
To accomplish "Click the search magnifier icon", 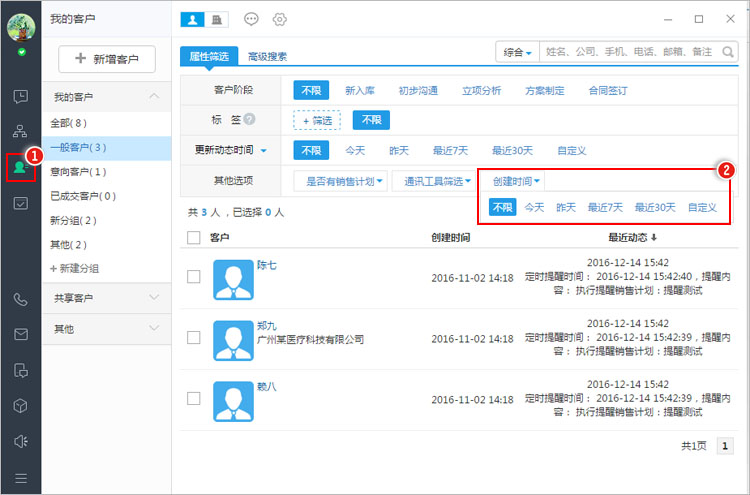I will click(728, 52).
